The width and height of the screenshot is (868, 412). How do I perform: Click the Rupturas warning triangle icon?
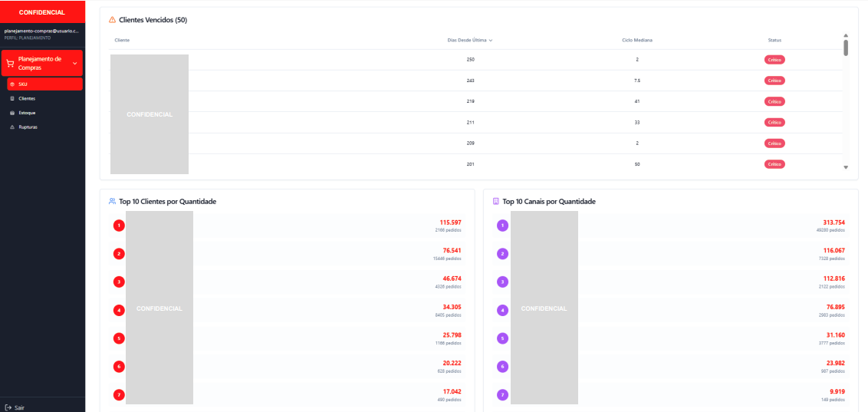tap(12, 127)
